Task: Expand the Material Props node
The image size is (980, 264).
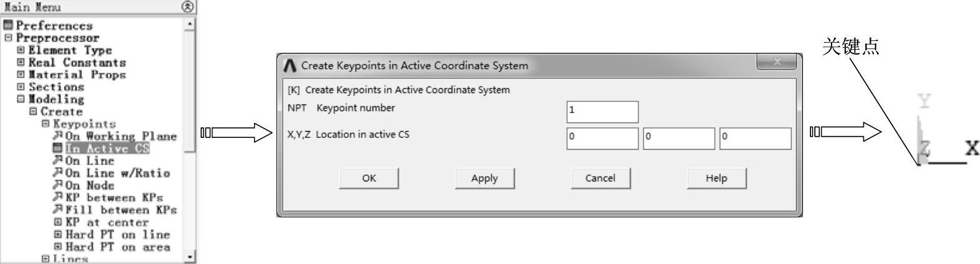Action: coord(20,75)
